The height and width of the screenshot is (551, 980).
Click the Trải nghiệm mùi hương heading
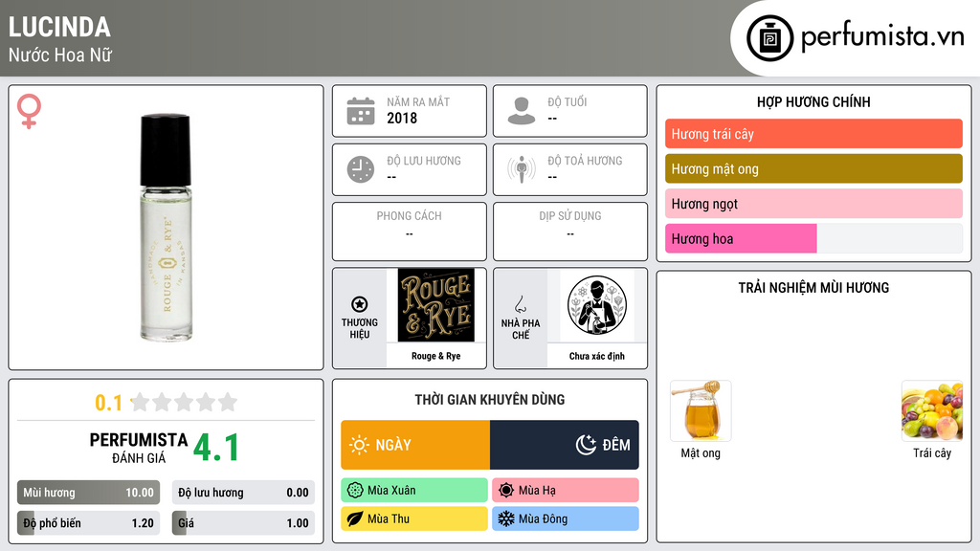813,288
